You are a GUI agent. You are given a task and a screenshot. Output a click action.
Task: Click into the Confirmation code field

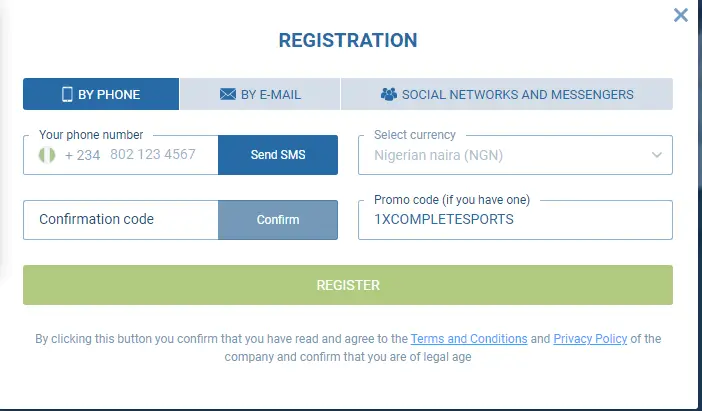click(x=120, y=220)
